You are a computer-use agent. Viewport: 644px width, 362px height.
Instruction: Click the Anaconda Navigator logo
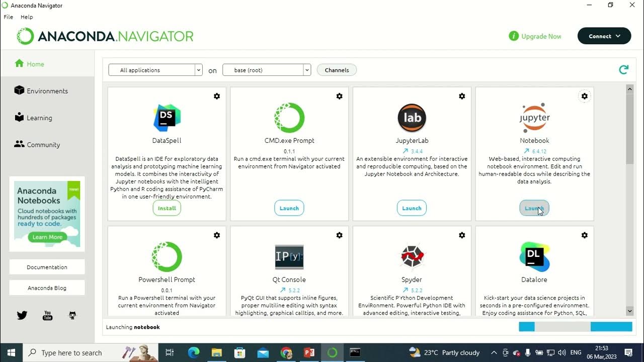[105, 36]
